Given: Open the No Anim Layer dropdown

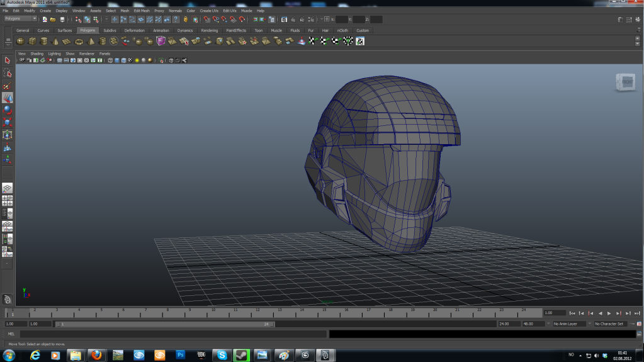Looking at the screenshot, I should 569,324.
